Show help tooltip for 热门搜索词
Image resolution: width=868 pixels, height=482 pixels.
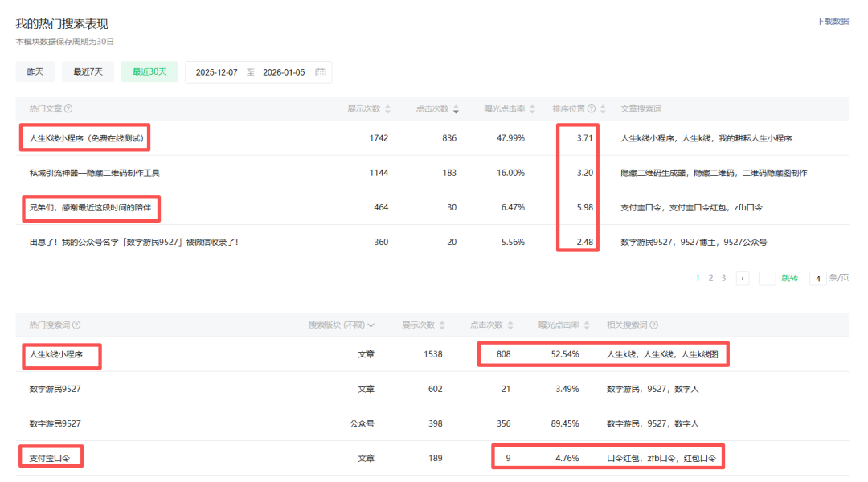point(76,325)
